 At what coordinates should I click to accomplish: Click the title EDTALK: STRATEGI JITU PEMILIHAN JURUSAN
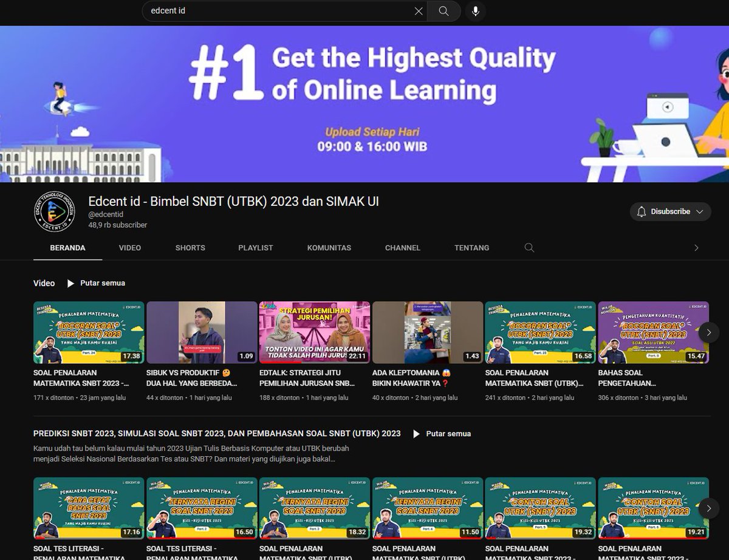[x=307, y=378]
